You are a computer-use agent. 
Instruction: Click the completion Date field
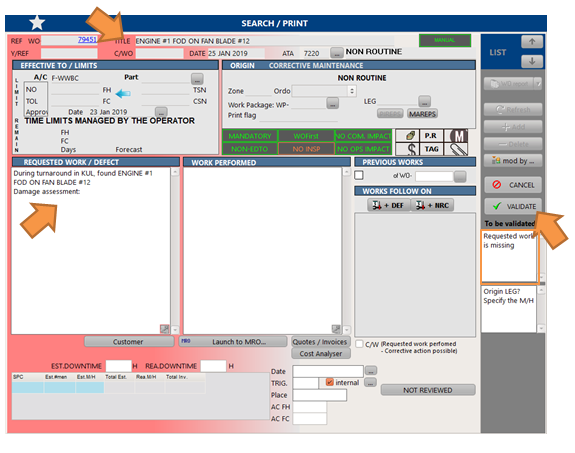pyautogui.click(x=328, y=371)
